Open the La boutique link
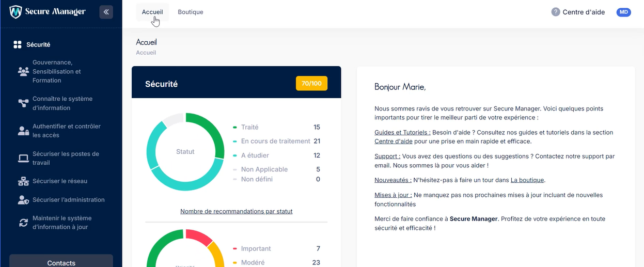The height and width of the screenshot is (267, 644). pos(527,180)
